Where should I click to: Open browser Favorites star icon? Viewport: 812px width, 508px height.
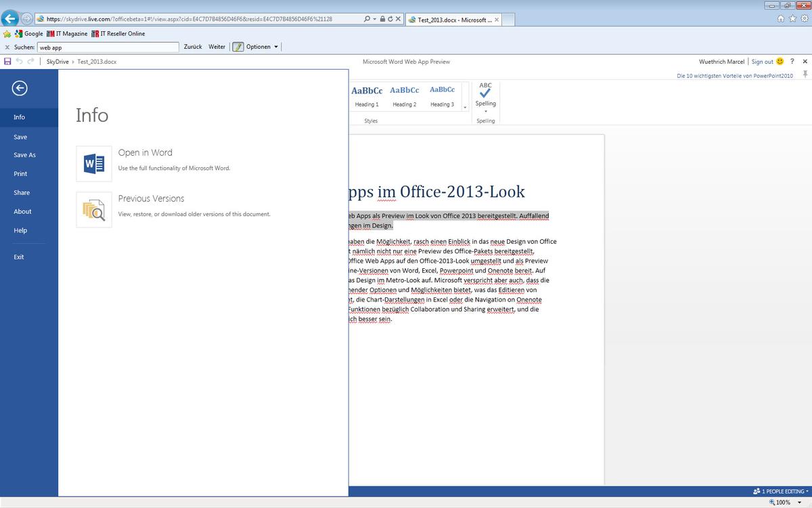point(792,19)
